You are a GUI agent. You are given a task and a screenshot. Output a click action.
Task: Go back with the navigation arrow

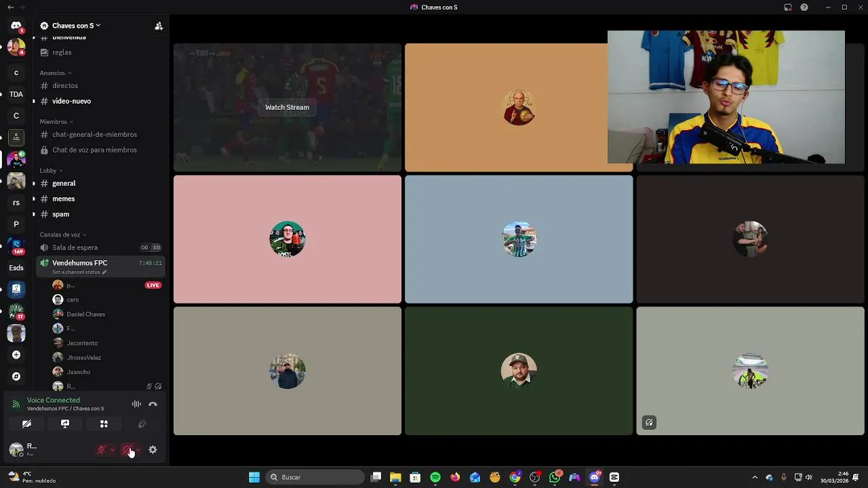click(10, 7)
